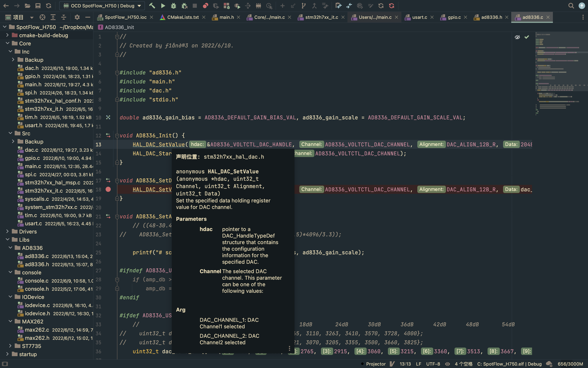
Task: Hide project panel with minus icon
Action: click(x=88, y=17)
